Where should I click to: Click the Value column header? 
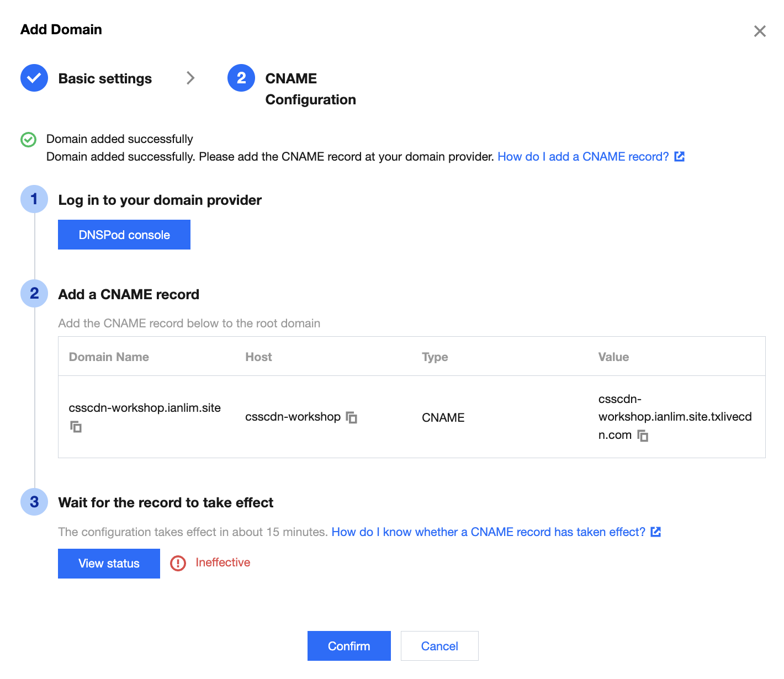point(613,357)
